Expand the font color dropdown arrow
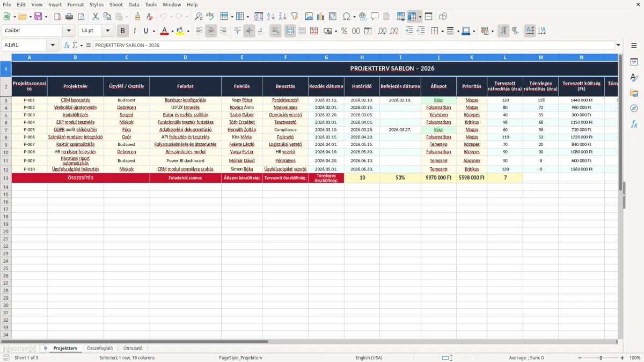This screenshot has width=644, height=362. (172, 31)
